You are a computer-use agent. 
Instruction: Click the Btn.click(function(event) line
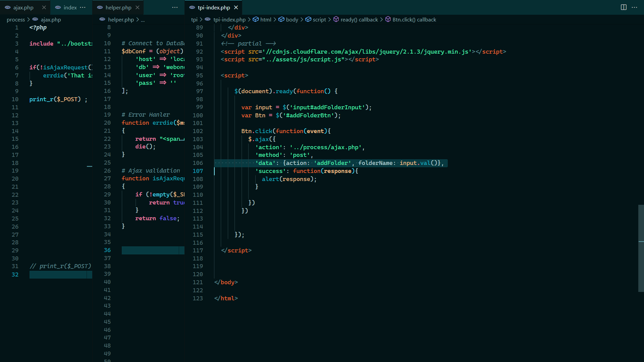286,131
